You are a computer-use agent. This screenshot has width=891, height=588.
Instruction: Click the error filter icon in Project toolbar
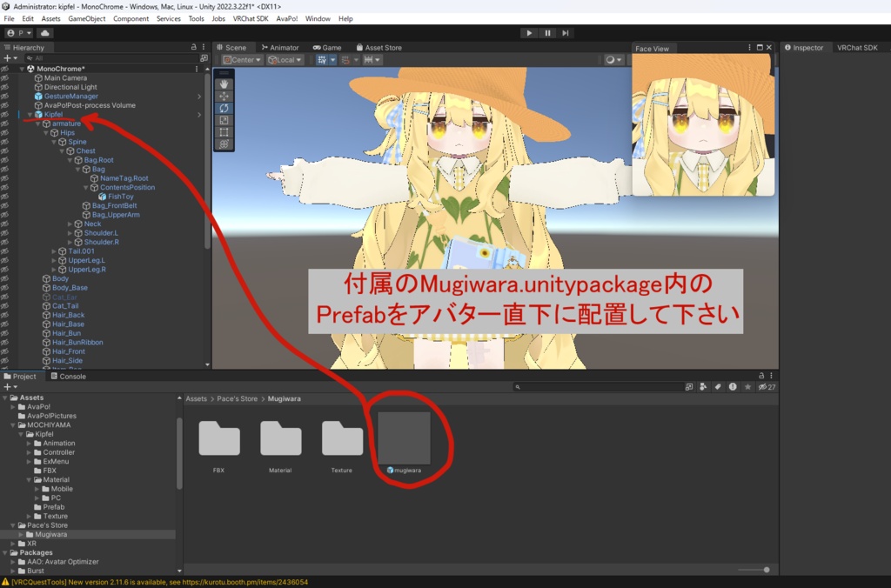coord(733,387)
